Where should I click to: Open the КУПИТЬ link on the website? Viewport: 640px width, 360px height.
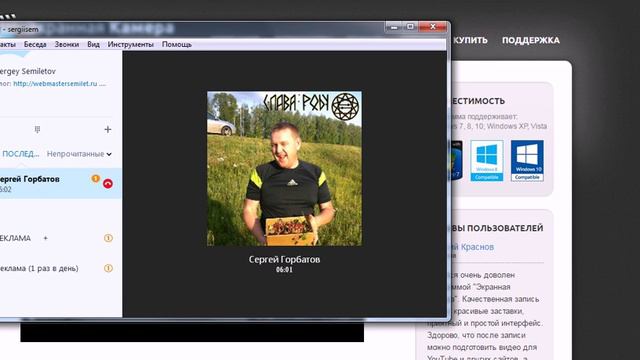click(x=470, y=40)
